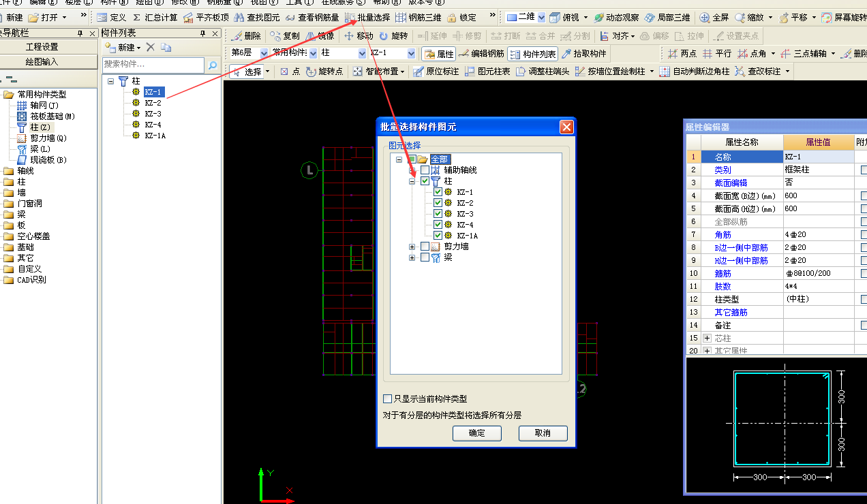The width and height of the screenshot is (867, 504).
Task: Click 删除 delete tool in edit toolbar
Action: point(246,35)
